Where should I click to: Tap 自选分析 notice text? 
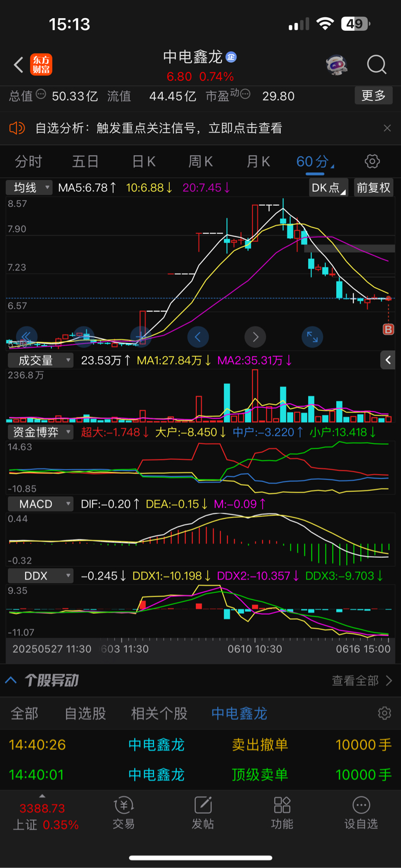159,128
